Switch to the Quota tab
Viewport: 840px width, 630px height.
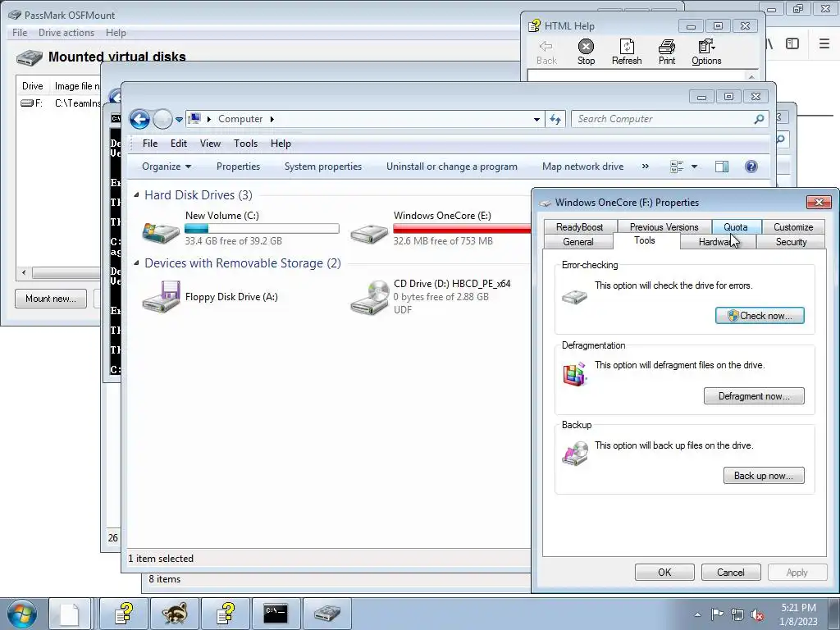tap(735, 227)
